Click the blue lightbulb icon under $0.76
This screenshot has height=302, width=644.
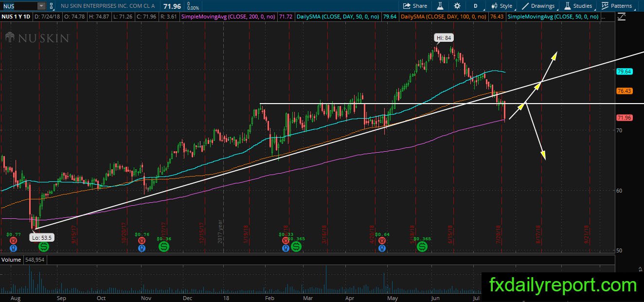[x=142, y=248]
